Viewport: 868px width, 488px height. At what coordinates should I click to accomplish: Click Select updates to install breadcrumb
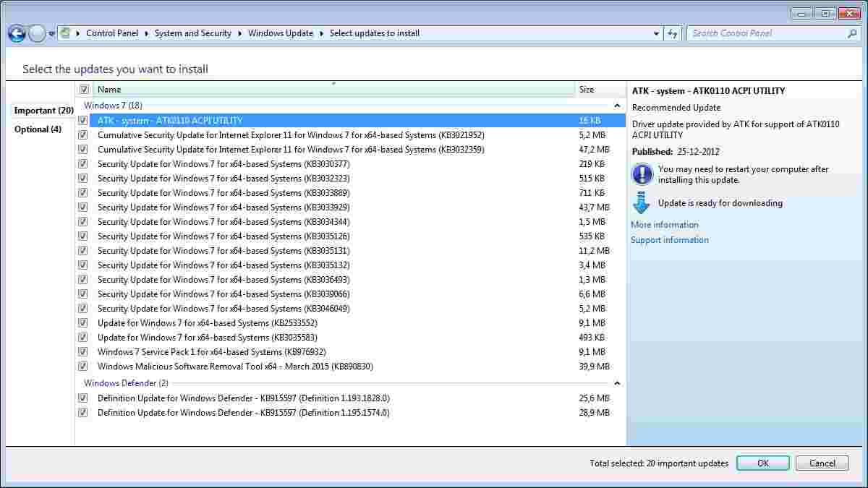pyautogui.click(x=375, y=33)
